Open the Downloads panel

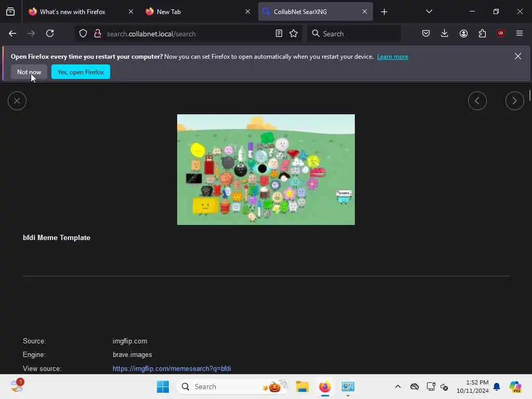click(445, 34)
